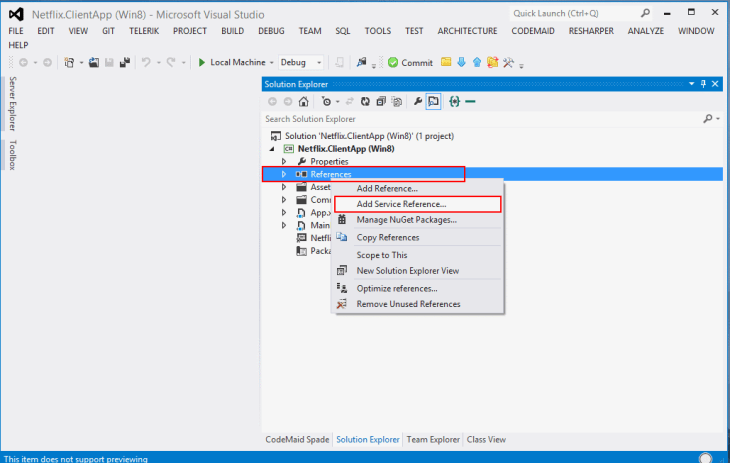Click the Save toolbar icon
The width and height of the screenshot is (730, 463).
coord(109,62)
